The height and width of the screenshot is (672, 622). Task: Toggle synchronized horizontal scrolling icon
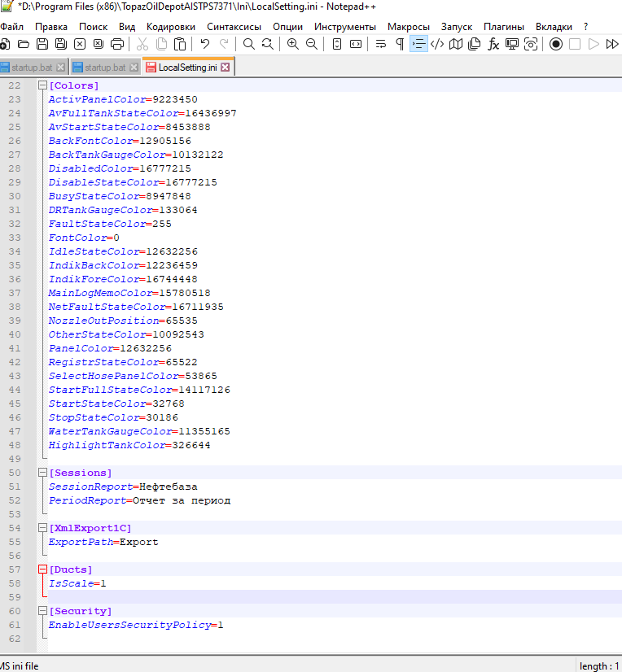point(356,44)
